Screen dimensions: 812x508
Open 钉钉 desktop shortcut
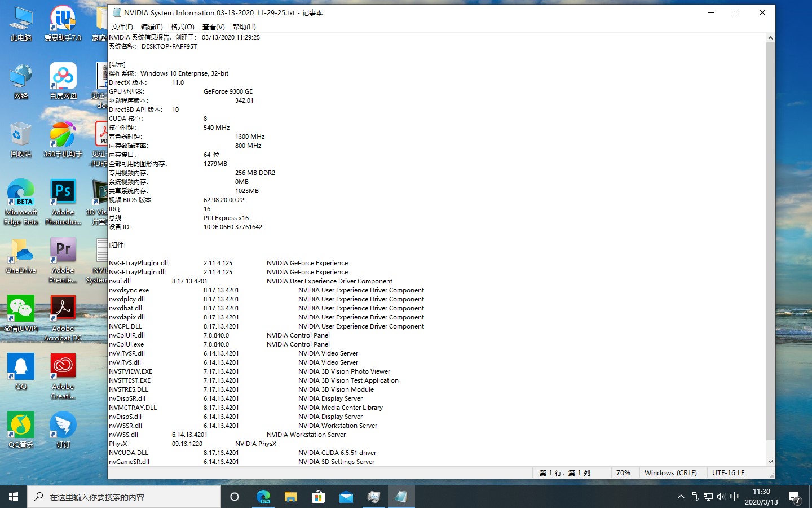point(63,431)
